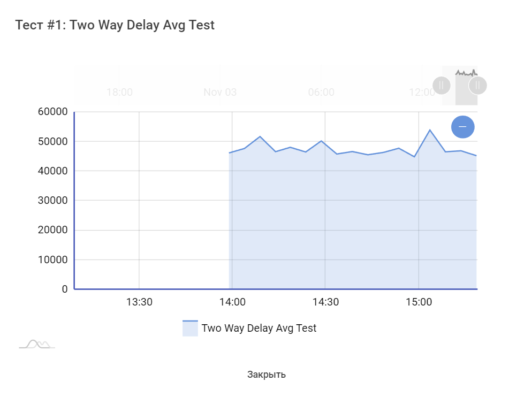Click the blue zoom-out minus button
The height and width of the screenshot is (397, 532).
click(462, 127)
